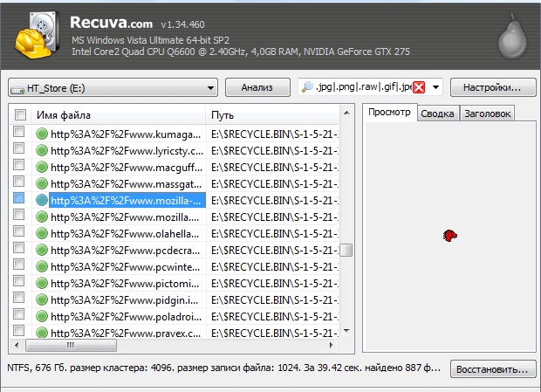This screenshot has height=392, width=541.
Task: Check the macguff file checkbox
Action: coord(18,165)
